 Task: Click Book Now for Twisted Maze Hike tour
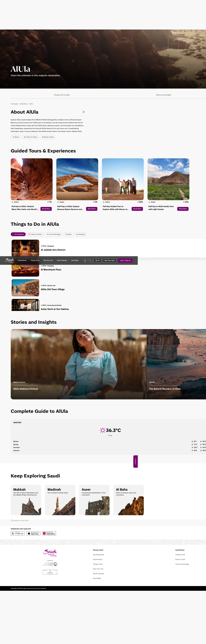tap(46, 209)
